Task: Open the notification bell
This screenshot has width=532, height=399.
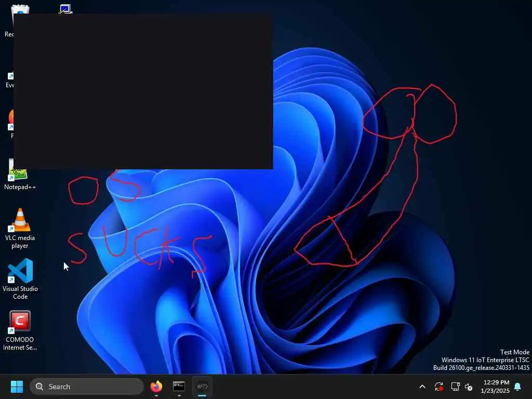Action: point(518,387)
